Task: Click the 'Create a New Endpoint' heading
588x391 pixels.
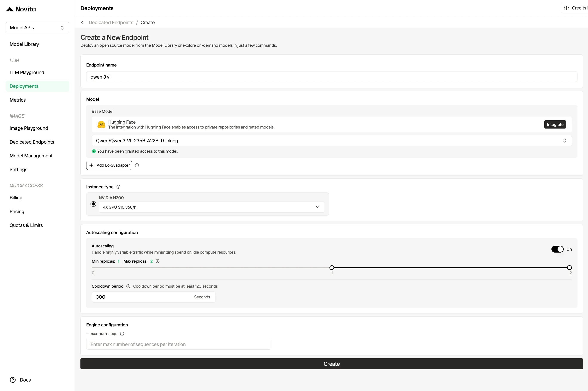Action: [x=114, y=37]
